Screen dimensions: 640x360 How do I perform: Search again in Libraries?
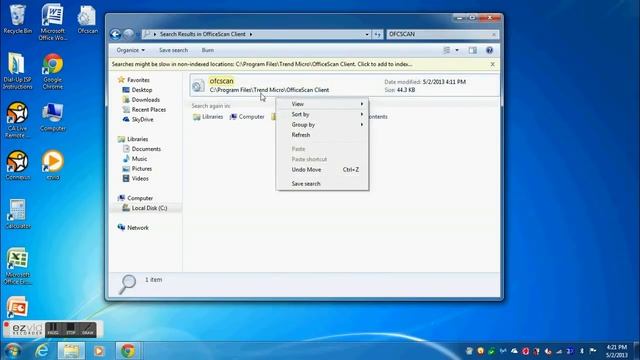208,117
